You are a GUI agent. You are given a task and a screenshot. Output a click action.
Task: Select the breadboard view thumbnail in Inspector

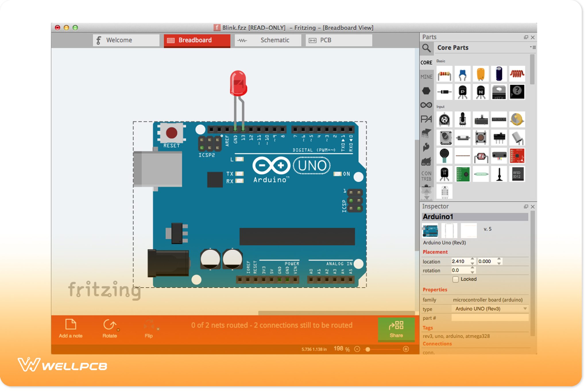[x=430, y=231]
